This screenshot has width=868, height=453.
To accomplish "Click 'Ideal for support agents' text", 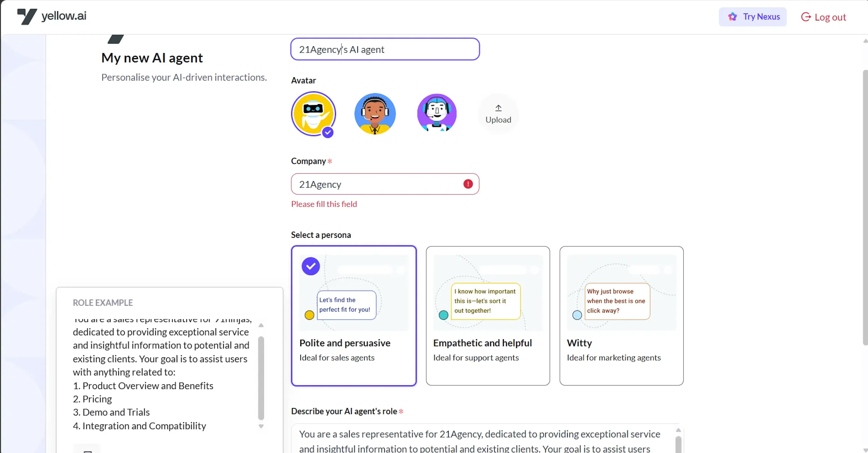I will pos(476,358).
